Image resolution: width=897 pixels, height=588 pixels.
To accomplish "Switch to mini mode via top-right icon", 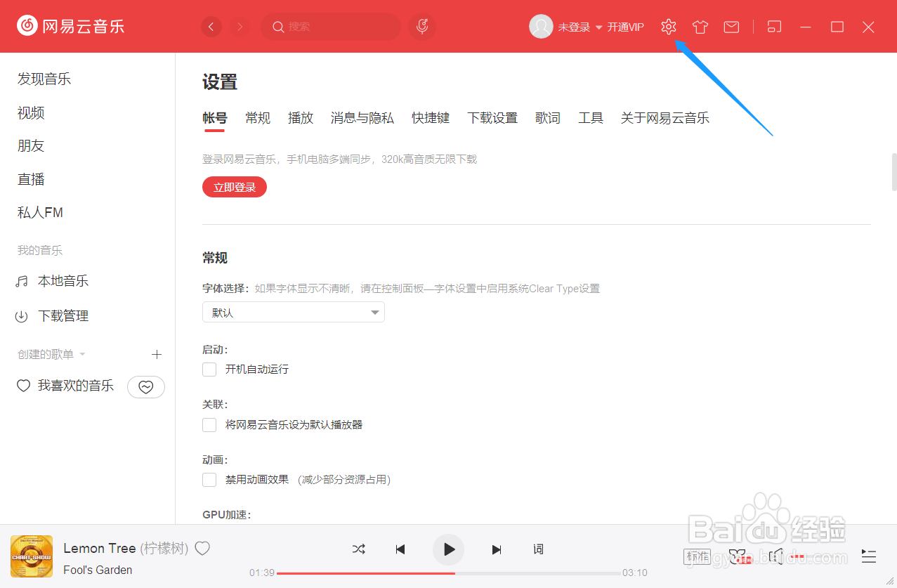I will [773, 26].
